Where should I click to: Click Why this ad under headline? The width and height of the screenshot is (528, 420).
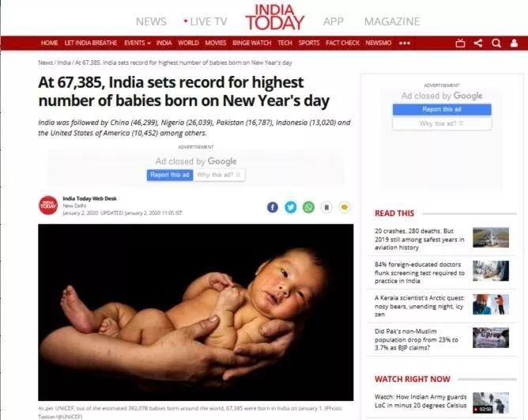click(219, 175)
